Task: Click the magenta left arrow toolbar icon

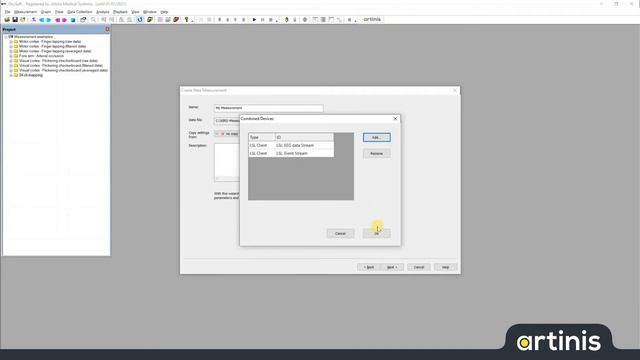Action: pos(58,20)
